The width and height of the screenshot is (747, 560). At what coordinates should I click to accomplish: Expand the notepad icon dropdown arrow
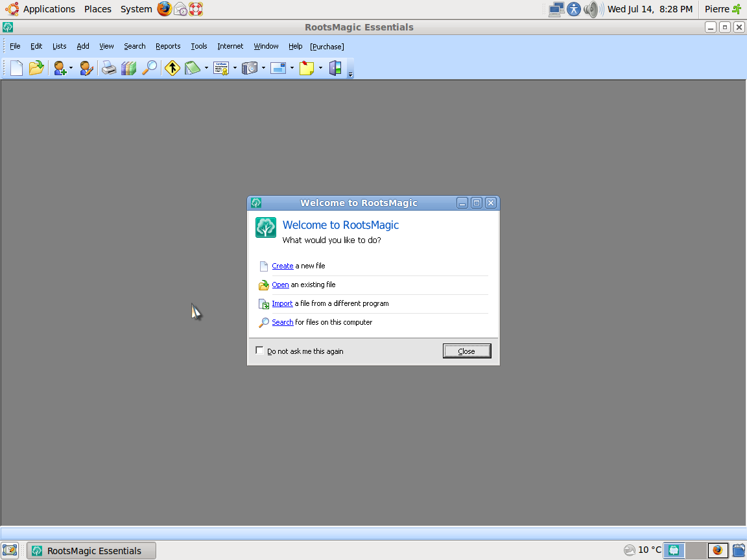click(206, 68)
